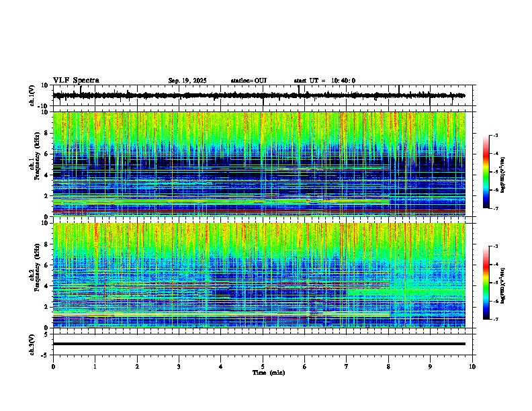Screen dimensions: 532x411
Task: Click the "7" tick on the Time axis
Action: (x=347, y=367)
